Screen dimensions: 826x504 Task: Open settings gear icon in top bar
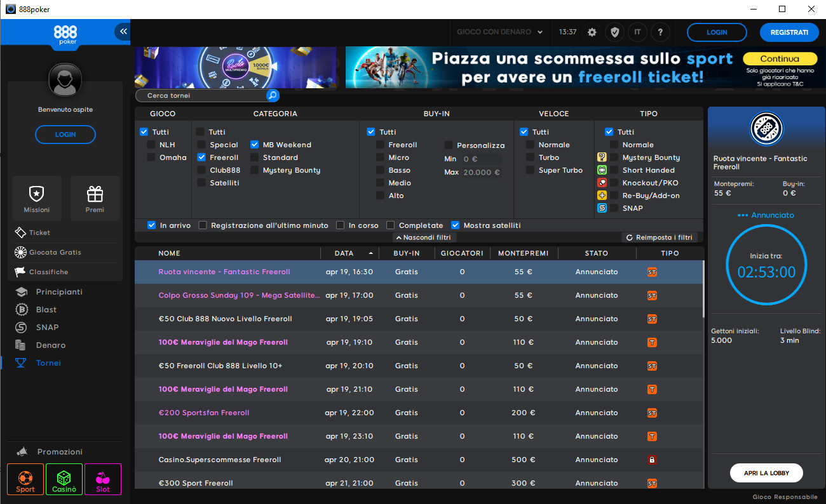(x=592, y=32)
